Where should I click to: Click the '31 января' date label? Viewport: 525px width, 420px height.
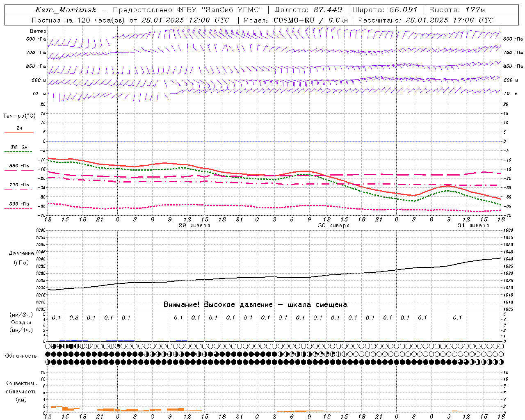point(473,226)
